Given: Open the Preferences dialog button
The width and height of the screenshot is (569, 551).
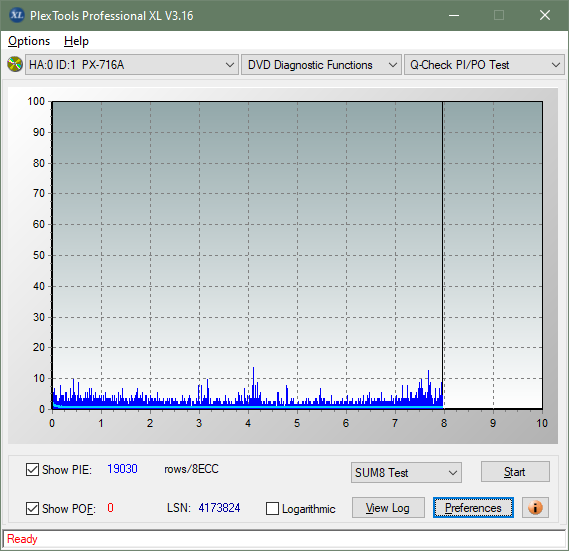Looking at the screenshot, I should [x=473, y=507].
